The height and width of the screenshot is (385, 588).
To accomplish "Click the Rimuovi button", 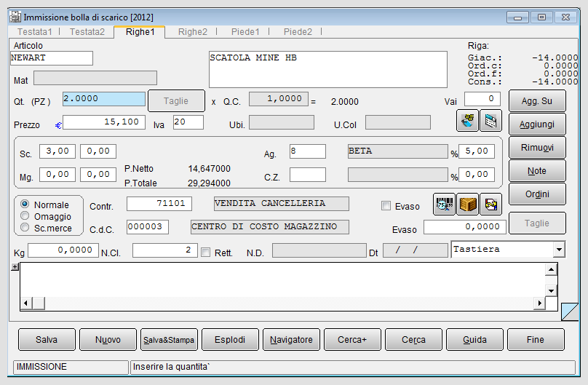I will [x=537, y=147].
